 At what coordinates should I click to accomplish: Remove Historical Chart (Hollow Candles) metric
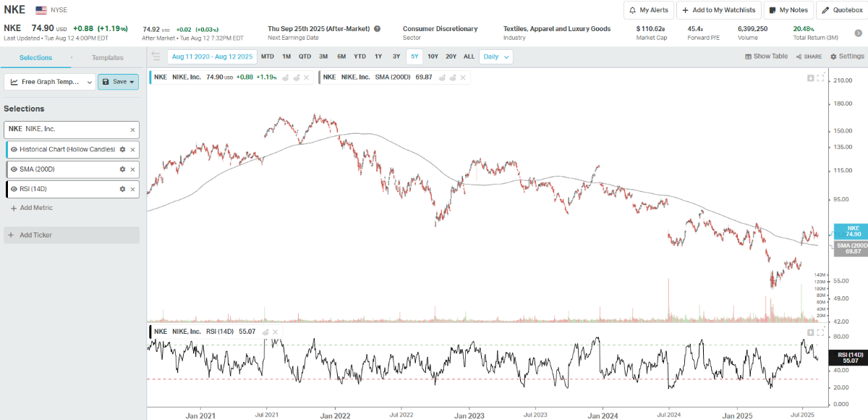[x=132, y=149]
